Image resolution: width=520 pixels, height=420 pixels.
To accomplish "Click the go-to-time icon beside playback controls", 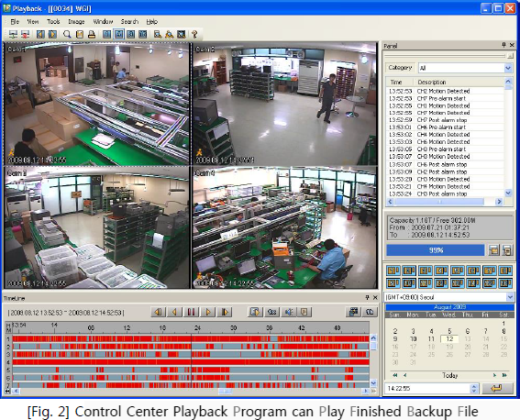I will coord(255,312).
